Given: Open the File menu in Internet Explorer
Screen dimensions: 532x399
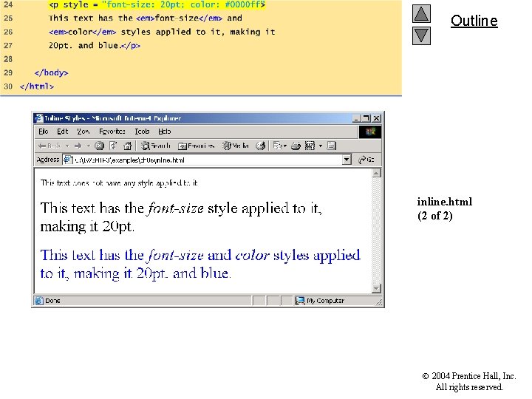Looking at the screenshot, I should (x=43, y=132).
